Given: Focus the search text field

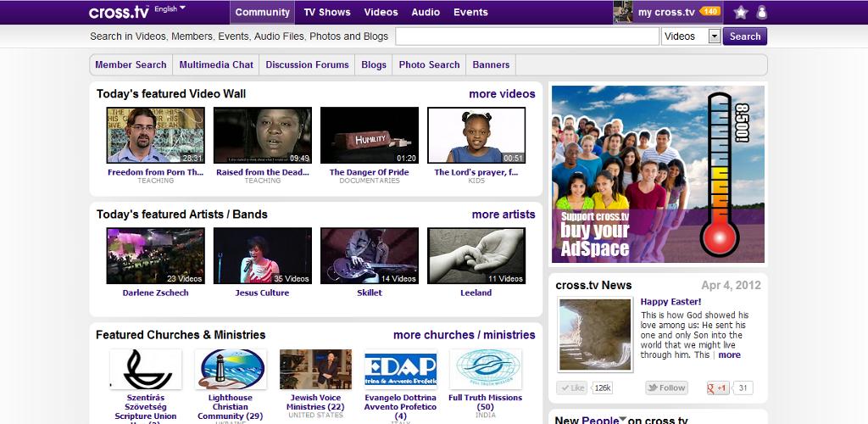Looking at the screenshot, I should click(x=527, y=36).
